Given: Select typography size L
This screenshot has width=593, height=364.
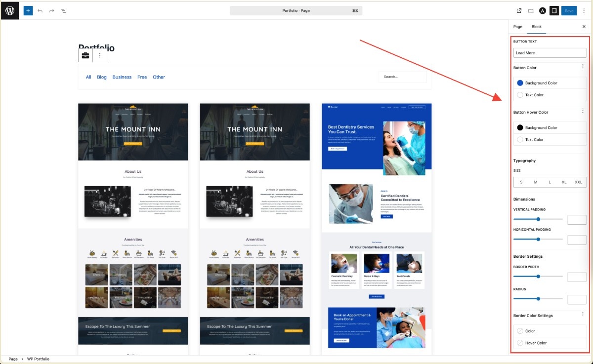Looking at the screenshot, I should pos(550,182).
